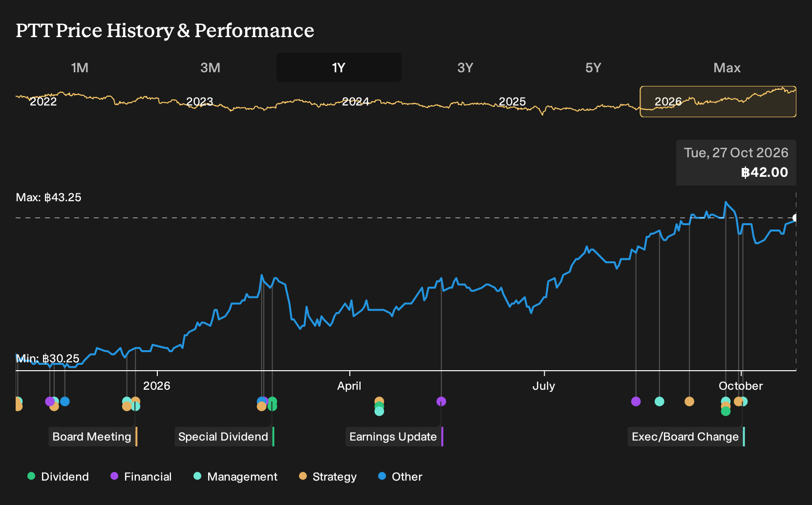The height and width of the screenshot is (505, 812).
Task: Show the Max time range
Action: pyautogui.click(x=727, y=67)
